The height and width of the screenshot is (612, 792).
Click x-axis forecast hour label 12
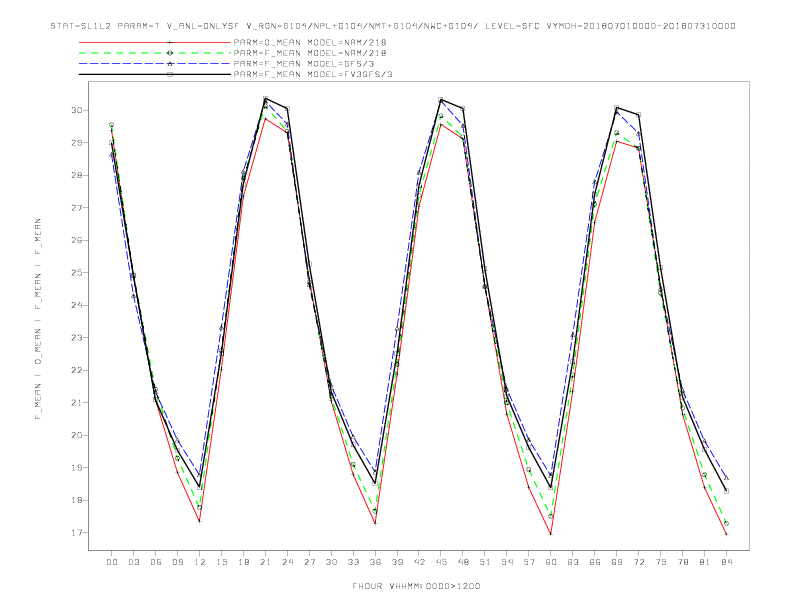click(200, 562)
